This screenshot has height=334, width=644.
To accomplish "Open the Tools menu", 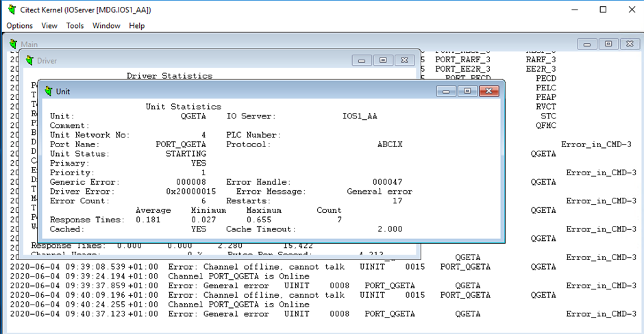I will click(75, 25).
